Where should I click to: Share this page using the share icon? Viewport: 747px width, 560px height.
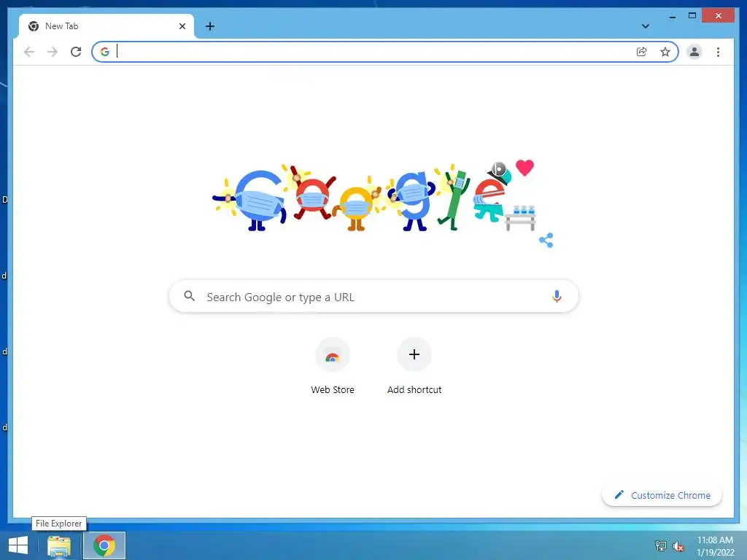[642, 52]
